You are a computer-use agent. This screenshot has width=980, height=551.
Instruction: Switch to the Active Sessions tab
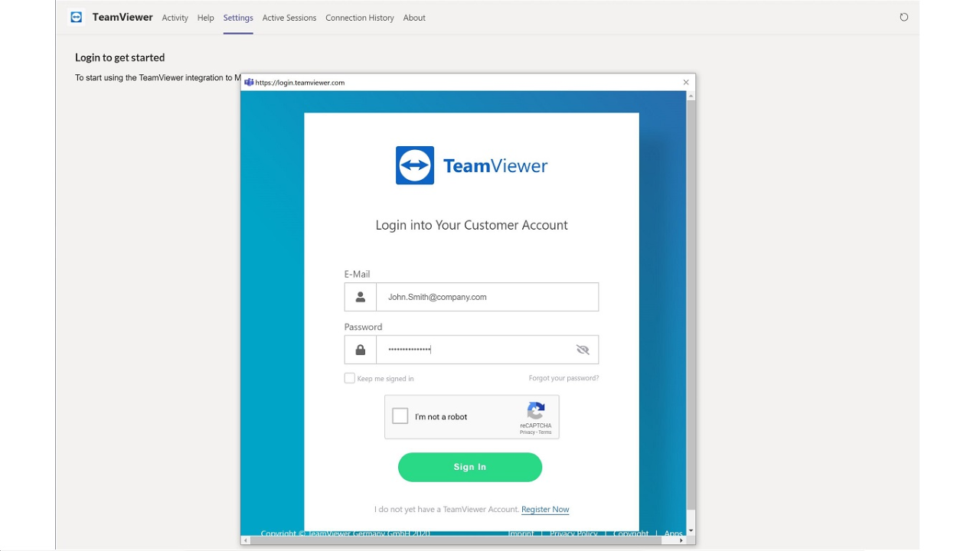pos(289,18)
